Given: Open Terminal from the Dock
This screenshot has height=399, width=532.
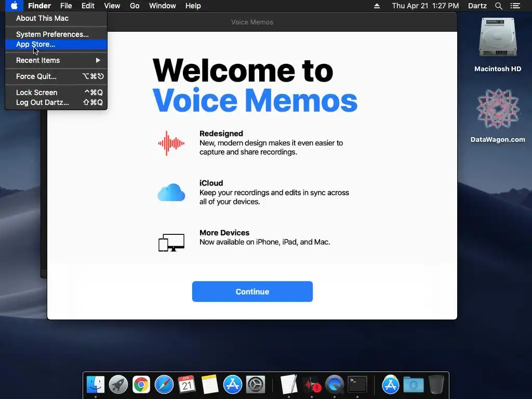Looking at the screenshot, I should 357,384.
